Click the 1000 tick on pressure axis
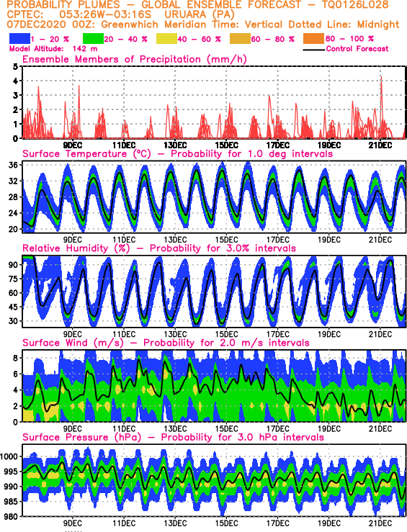 (x=9, y=456)
